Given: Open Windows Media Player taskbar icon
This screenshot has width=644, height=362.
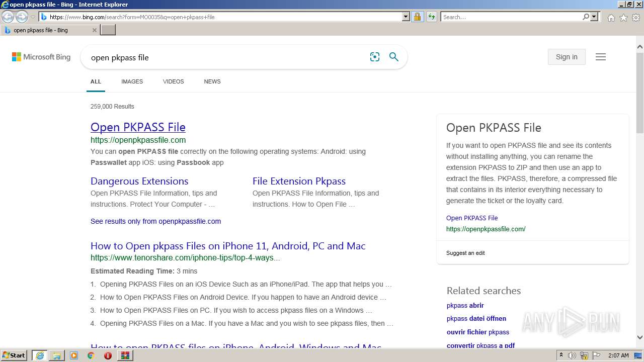Looking at the screenshot, I should pos(74,355).
